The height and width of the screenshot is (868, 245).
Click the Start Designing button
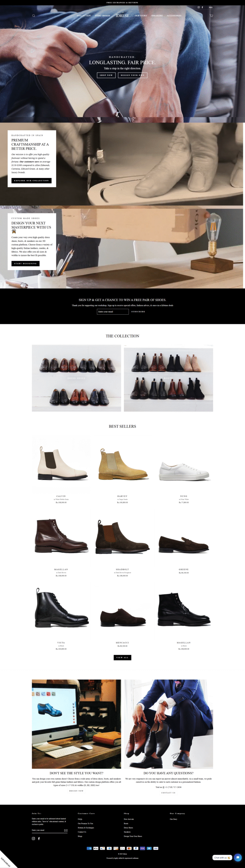(25, 263)
